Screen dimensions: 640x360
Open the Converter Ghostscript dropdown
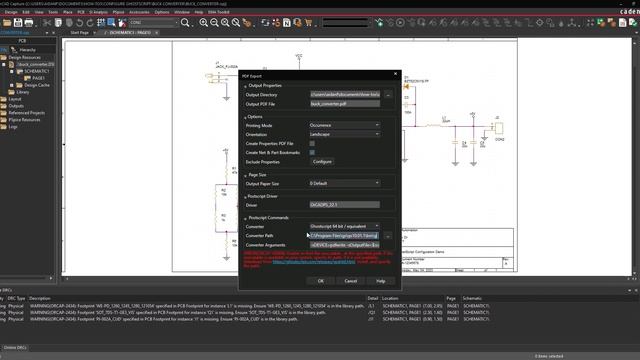click(x=344, y=226)
